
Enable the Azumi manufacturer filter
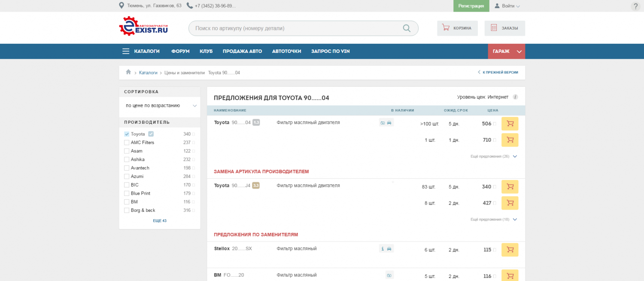(x=127, y=177)
